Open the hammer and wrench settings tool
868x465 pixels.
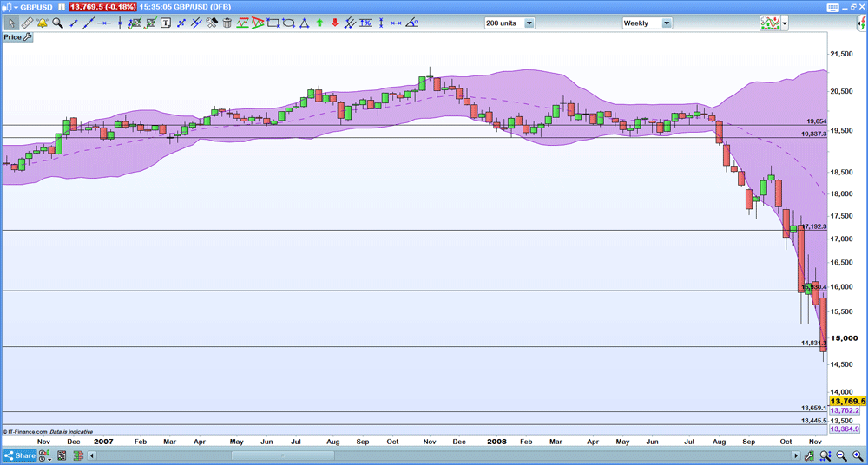point(212,23)
